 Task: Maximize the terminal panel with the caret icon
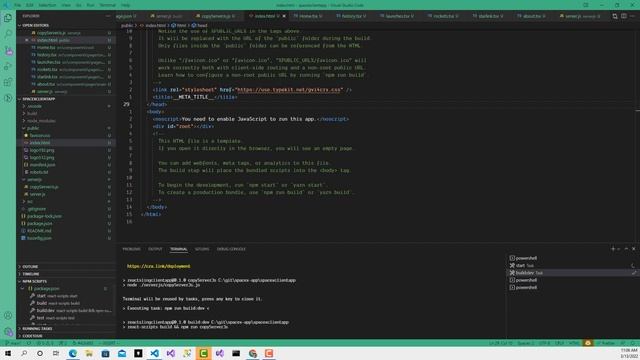click(626, 249)
